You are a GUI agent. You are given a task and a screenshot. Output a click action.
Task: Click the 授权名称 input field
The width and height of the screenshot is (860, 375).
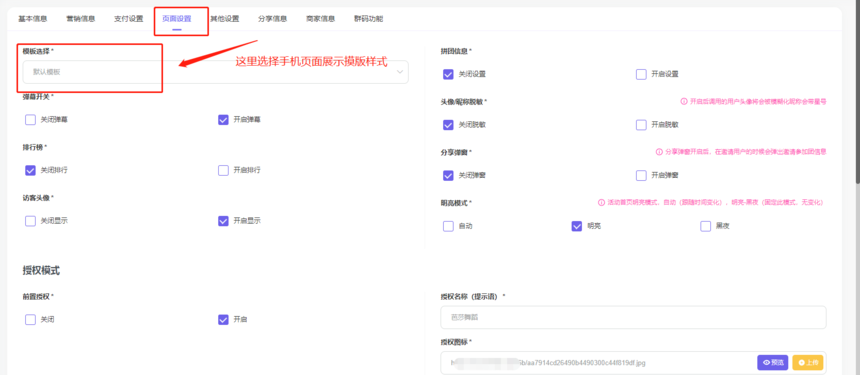pos(633,317)
